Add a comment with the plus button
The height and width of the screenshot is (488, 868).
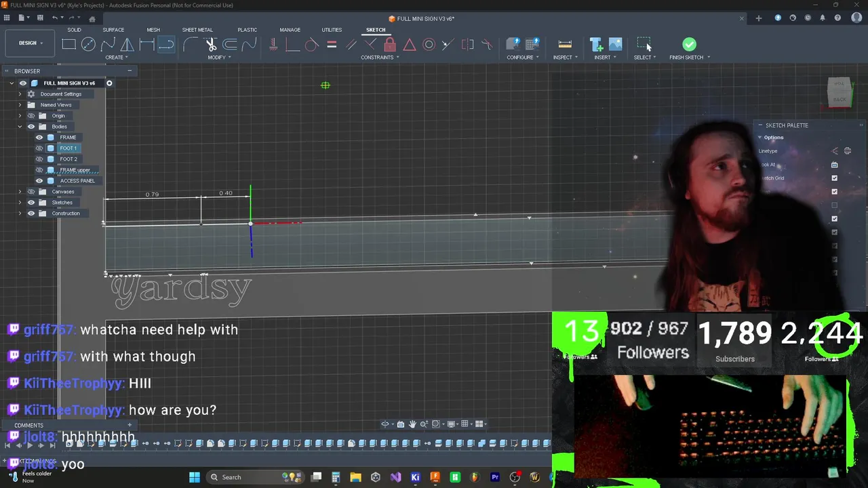130,425
